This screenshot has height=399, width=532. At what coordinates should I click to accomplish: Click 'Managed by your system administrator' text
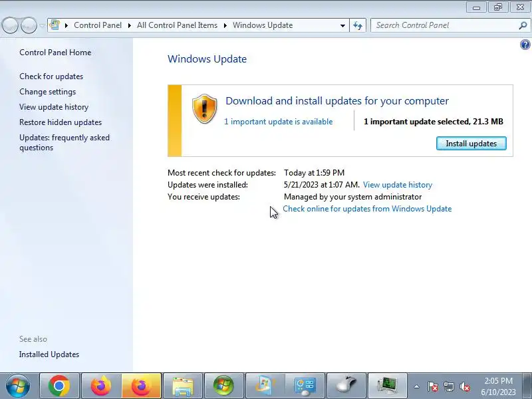353,197
